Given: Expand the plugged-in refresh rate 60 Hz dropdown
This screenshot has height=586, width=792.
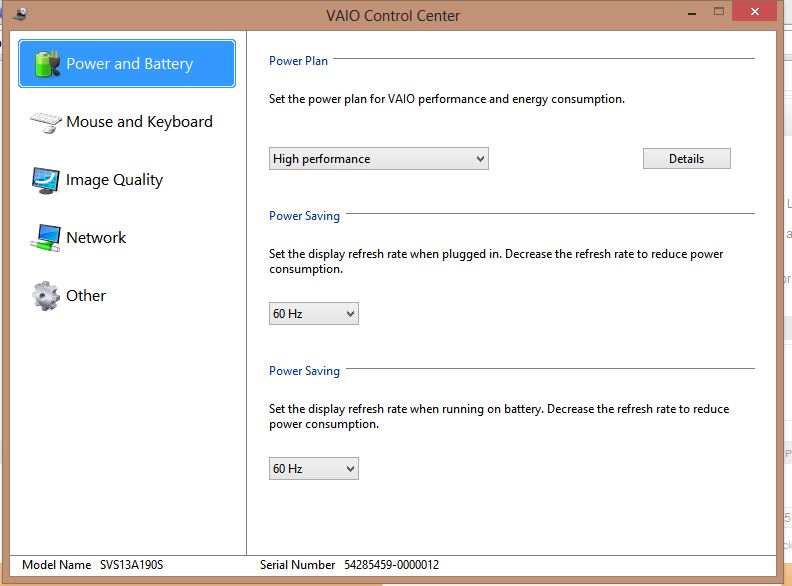Looking at the screenshot, I should coord(314,314).
